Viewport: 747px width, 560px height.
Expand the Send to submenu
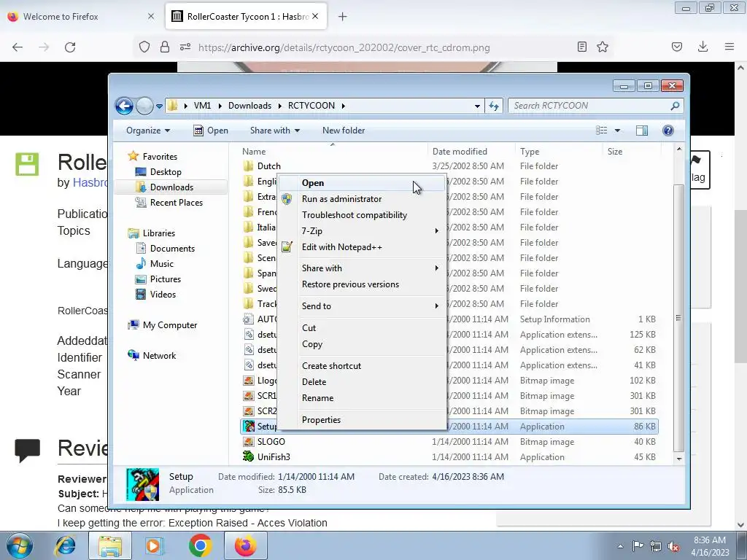pos(362,306)
